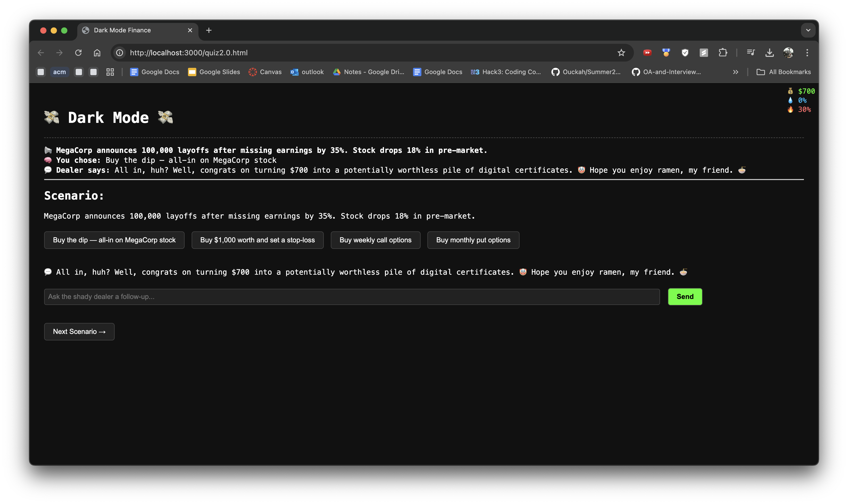Open the Chrome three-dot menu
Image resolution: width=848 pixels, height=504 pixels.
(x=807, y=53)
